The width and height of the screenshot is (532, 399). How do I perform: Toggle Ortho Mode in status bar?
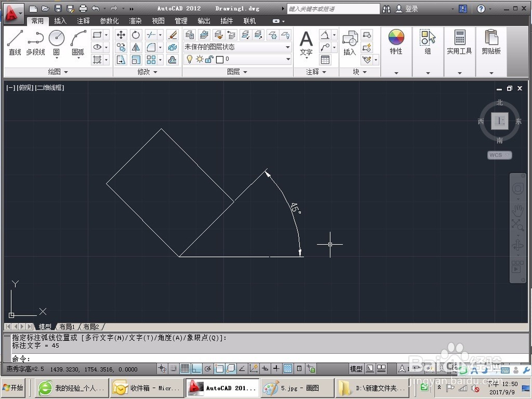pos(196,369)
